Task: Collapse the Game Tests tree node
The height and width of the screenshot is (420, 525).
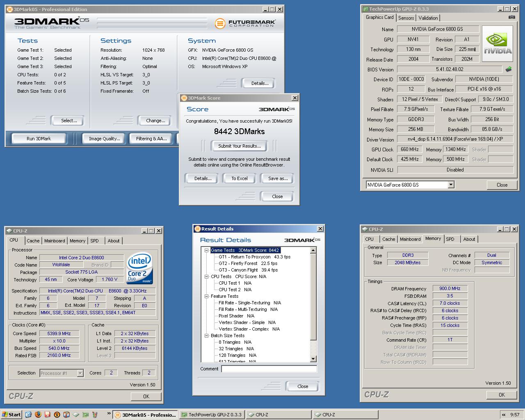Action: click(207, 250)
